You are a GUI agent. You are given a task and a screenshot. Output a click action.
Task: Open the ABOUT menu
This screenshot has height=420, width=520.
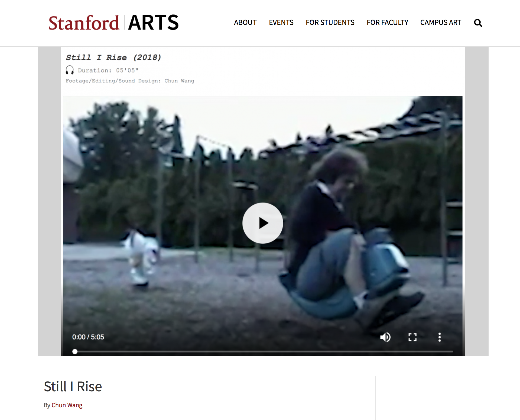pyautogui.click(x=245, y=22)
